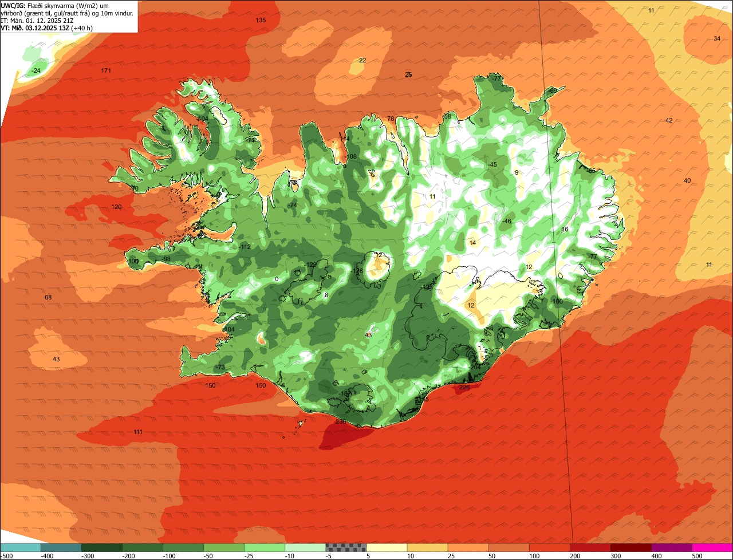This screenshot has height=560, width=733.
Task: Click the 135 value north of Iceland
Action: 261,20
